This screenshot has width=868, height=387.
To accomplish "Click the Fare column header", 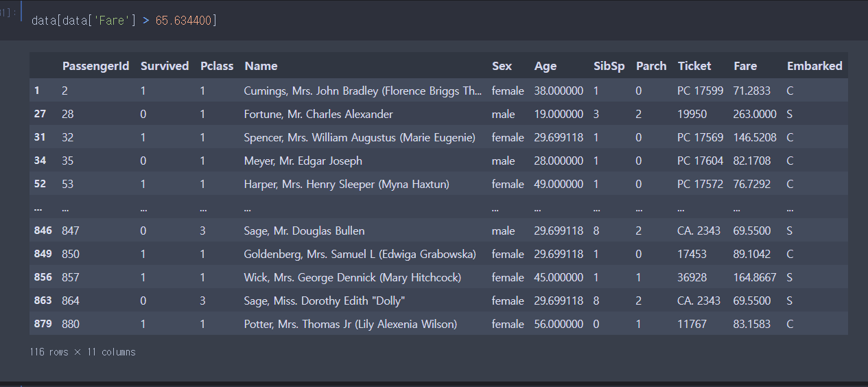I will (745, 66).
